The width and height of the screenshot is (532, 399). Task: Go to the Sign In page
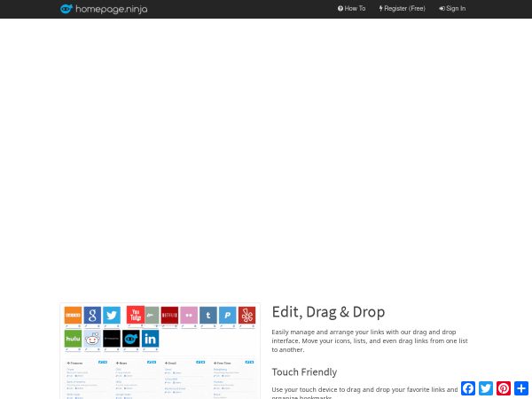point(452,9)
